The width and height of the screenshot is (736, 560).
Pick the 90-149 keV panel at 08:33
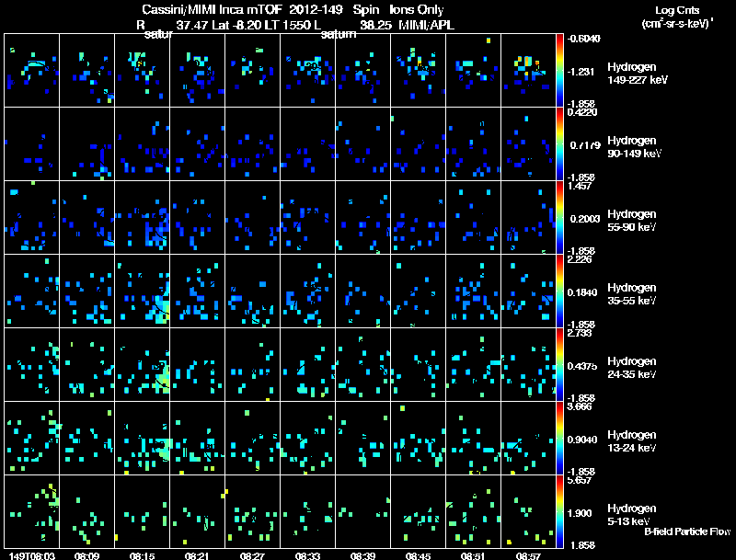pyautogui.click(x=307, y=143)
